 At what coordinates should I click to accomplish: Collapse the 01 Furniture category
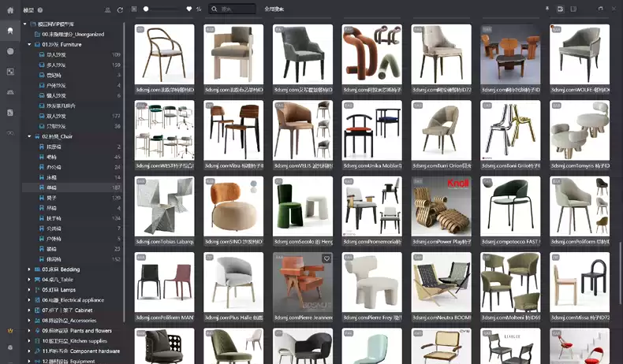pyautogui.click(x=29, y=44)
